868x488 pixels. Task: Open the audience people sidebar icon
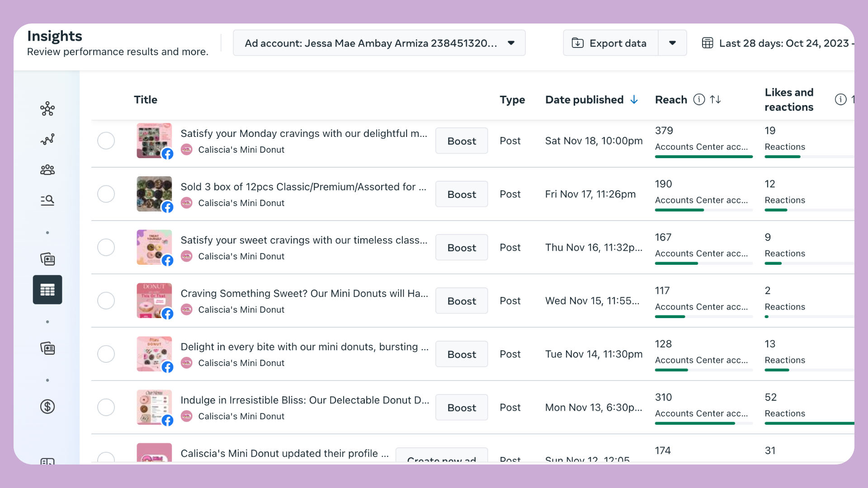click(47, 170)
